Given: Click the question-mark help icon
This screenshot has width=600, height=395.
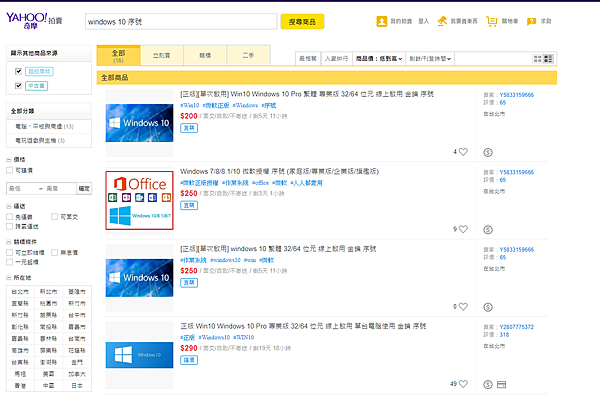Looking at the screenshot, I should [x=531, y=21].
